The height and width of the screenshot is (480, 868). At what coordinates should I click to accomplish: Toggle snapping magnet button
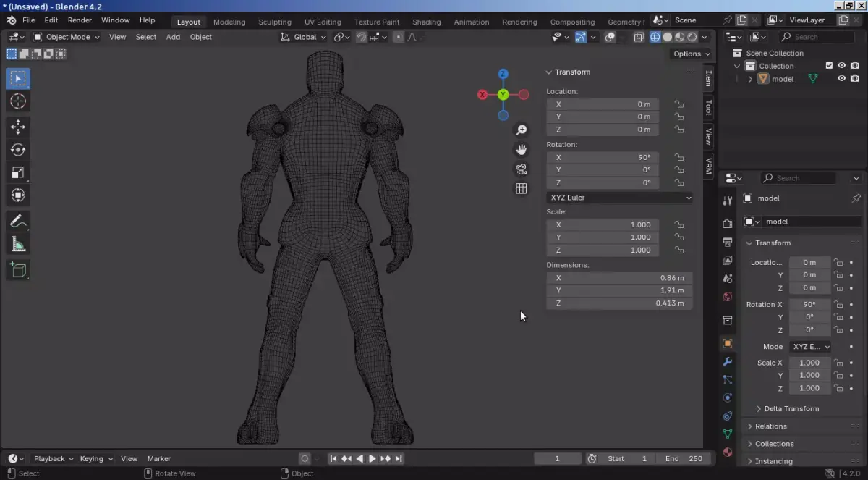(361, 37)
